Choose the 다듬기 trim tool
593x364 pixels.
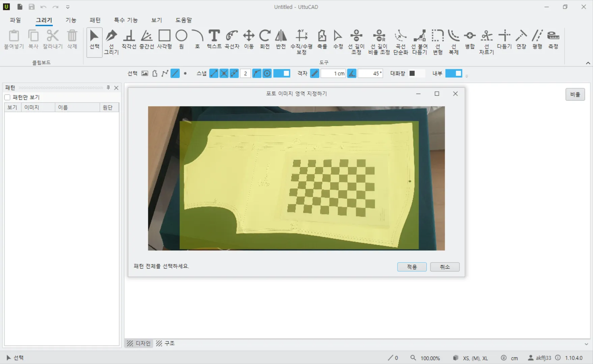click(x=504, y=40)
